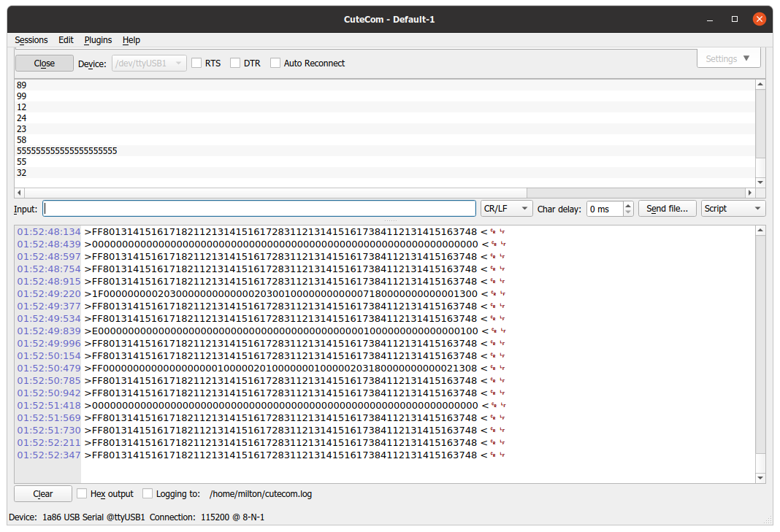The width and height of the screenshot is (780, 532).
Task: Open the Script dropdown
Action: (x=733, y=209)
